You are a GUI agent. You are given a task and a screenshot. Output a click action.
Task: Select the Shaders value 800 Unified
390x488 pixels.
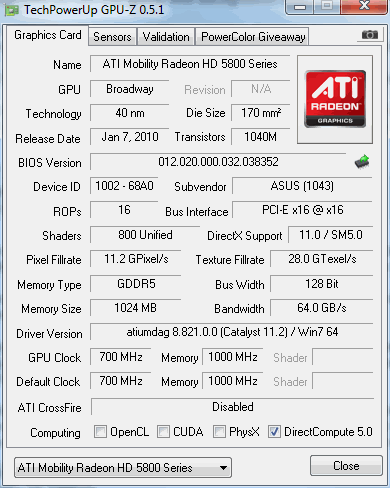145,235
